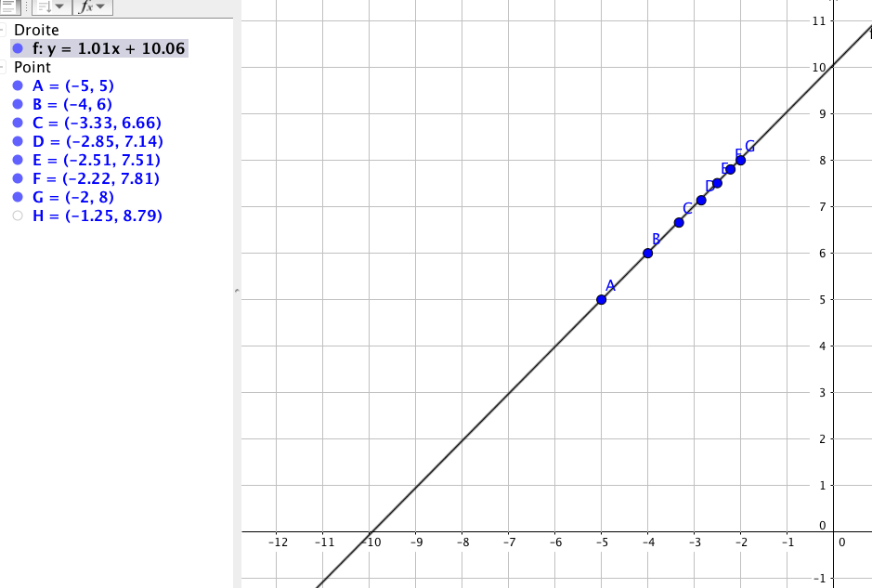The image size is (872, 588).
Task: Click point G on the graph
Action: tap(740, 160)
